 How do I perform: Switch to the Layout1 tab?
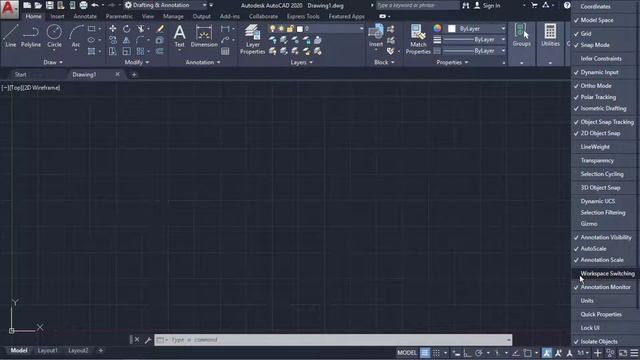pyautogui.click(x=48, y=351)
